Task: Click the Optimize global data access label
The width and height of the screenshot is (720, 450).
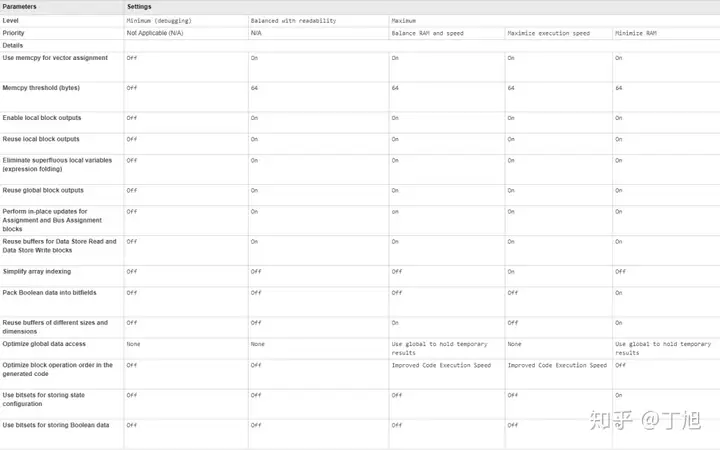Action: (44, 343)
